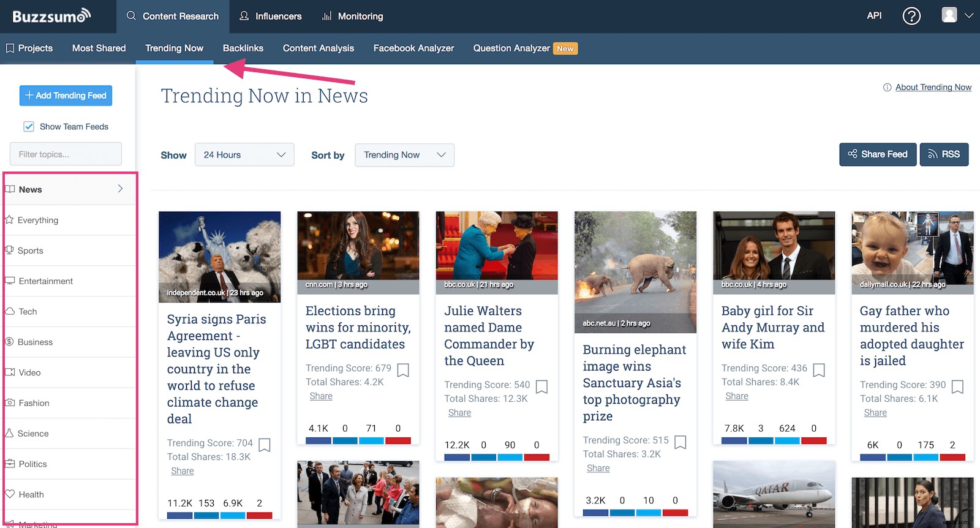Go to Most Shared tab
Viewport: 980px width, 528px height.
99,48
